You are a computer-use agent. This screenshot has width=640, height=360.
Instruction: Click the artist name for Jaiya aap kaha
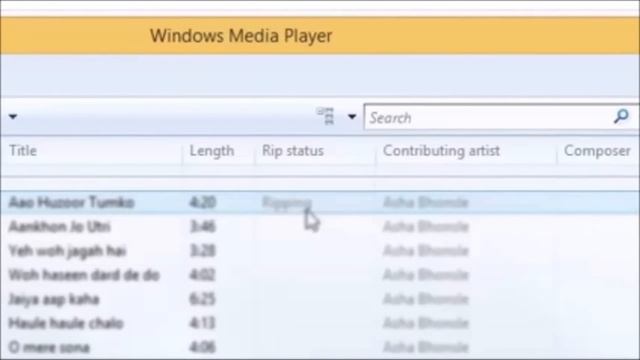[x=426, y=299]
